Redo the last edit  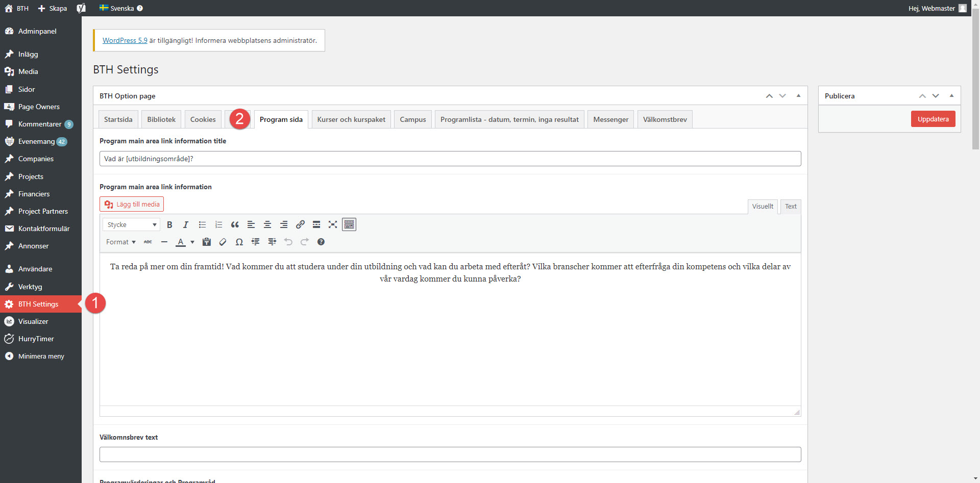point(305,242)
